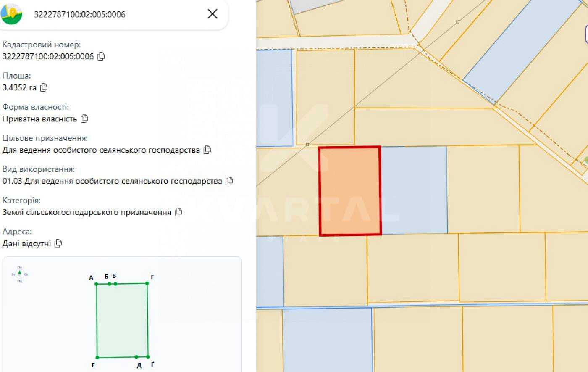Screen dimensions: 588x372
Task: Select the diagonal blue parcel top right
Action: 521,50
